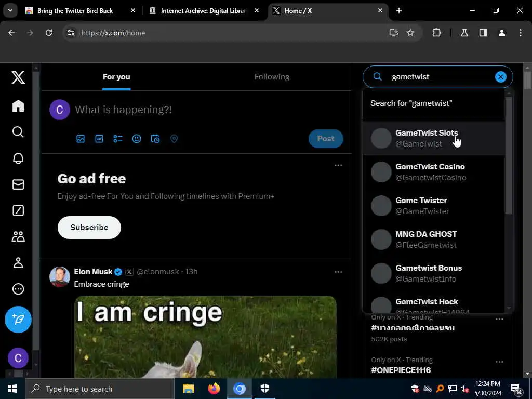Select Game Twister suggestion
This screenshot has height=399, width=532.
pos(434,206)
